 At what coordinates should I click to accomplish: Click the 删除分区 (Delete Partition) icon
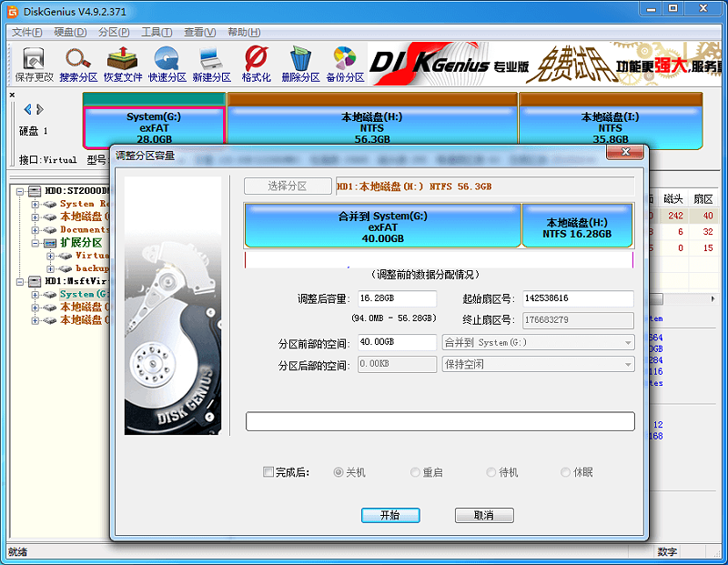coord(301,62)
